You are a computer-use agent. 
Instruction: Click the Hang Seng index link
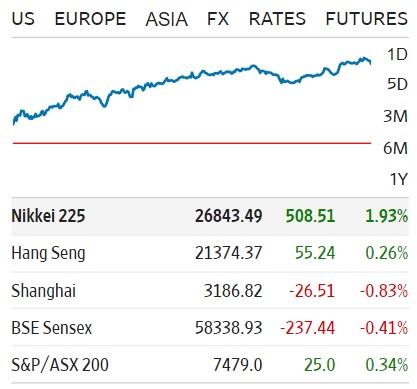48,253
